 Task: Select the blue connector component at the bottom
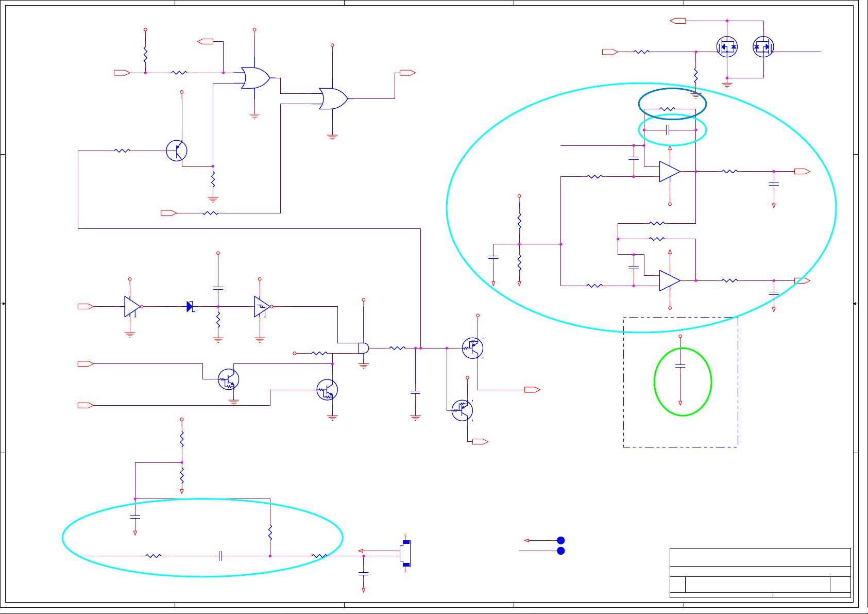(x=405, y=553)
